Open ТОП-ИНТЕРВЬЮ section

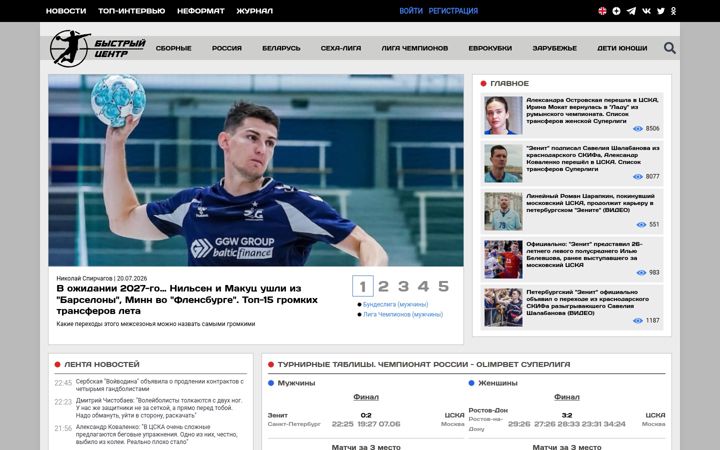132,11
